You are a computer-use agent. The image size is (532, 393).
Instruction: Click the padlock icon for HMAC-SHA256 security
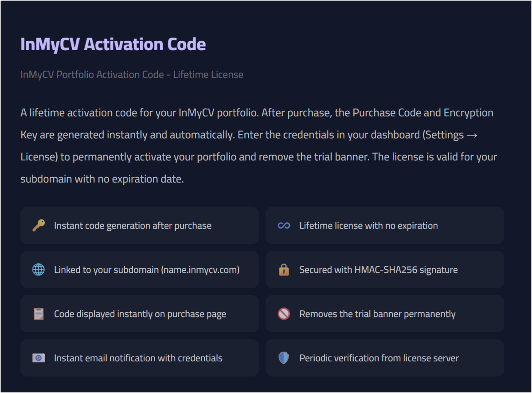click(284, 269)
